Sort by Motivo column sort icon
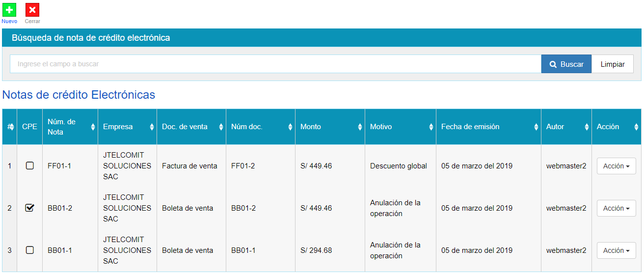This screenshot has width=644, height=274. tap(431, 127)
